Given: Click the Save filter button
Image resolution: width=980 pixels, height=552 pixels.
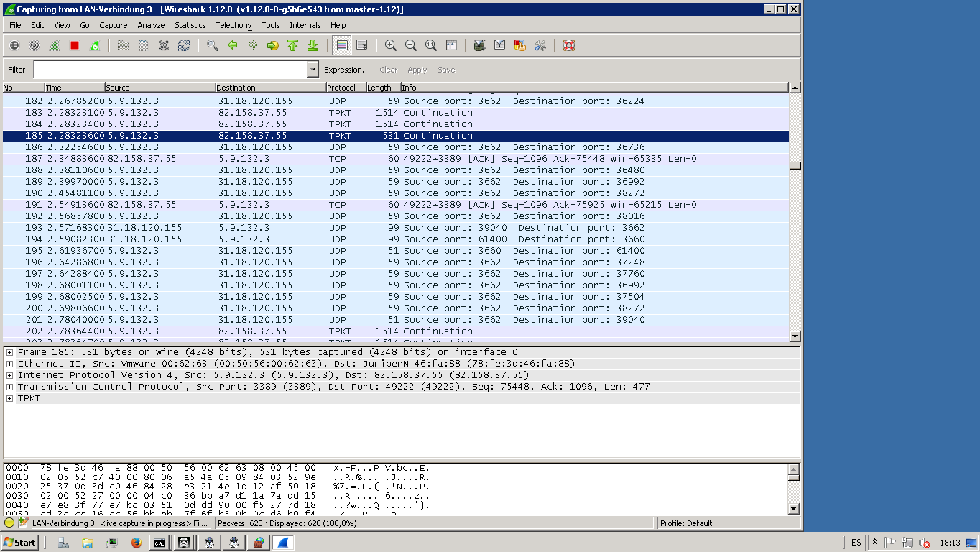Looking at the screenshot, I should 446,70.
